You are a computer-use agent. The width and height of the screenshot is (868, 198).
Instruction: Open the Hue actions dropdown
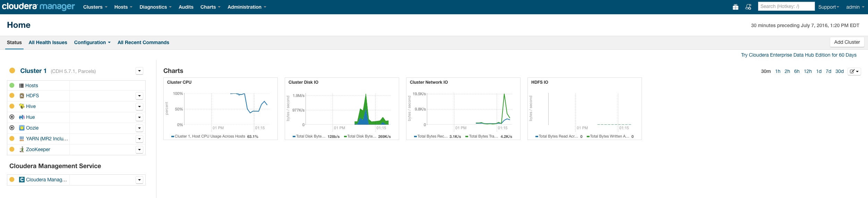pyautogui.click(x=139, y=117)
